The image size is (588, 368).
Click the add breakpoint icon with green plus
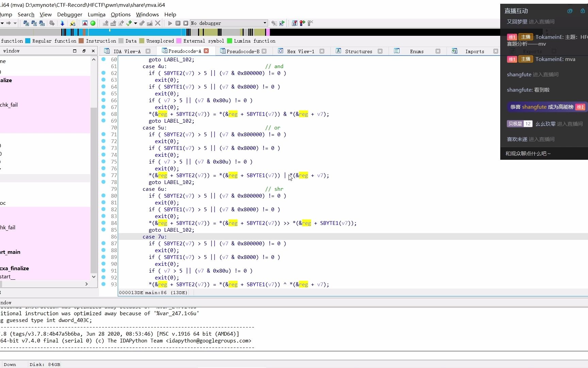[x=303, y=23]
